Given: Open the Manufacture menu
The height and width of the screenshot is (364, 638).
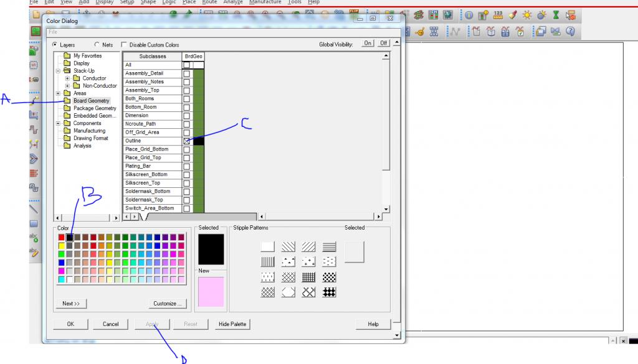Looking at the screenshot, I should coord(265,2).
